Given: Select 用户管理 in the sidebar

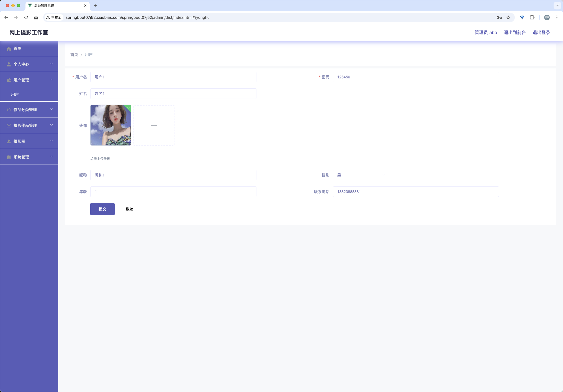Looking at the screenshot, I should click(x=29, y=80).
